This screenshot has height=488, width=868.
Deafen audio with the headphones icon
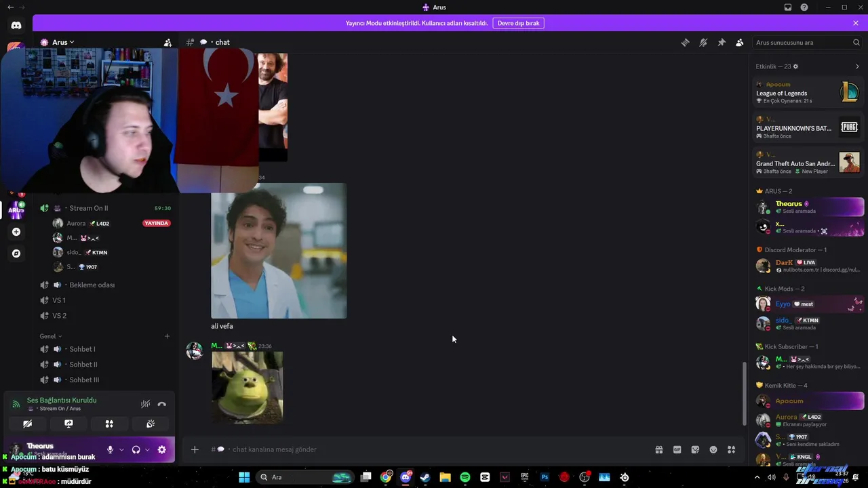136,449
